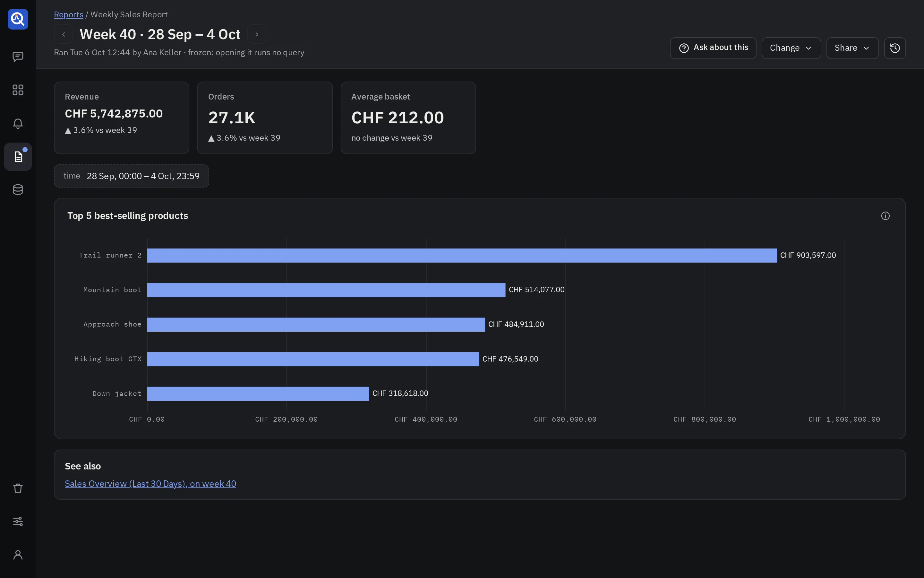Click the See also heading
This screenshot has height=578, width=924.
(x=83, y=466)
